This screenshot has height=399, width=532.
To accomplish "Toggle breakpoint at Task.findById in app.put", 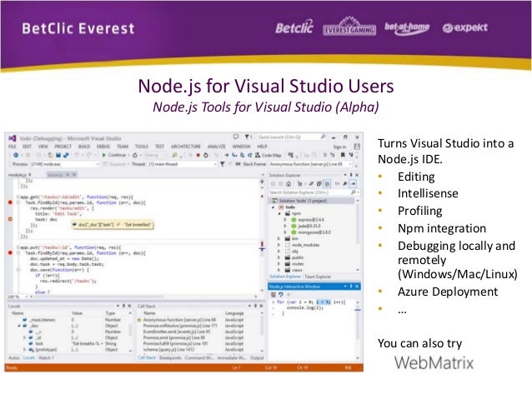I will point(10,253).
